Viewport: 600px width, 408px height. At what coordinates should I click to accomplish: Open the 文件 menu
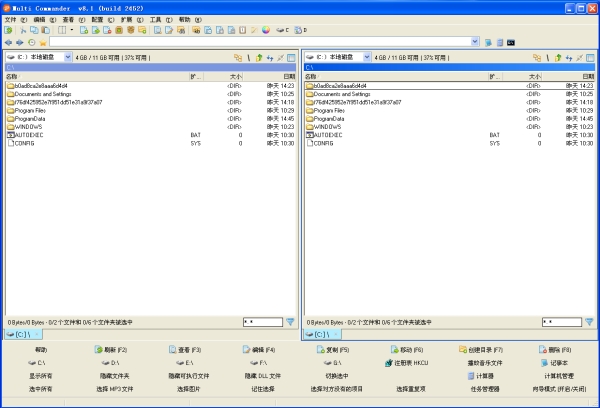point(10,19)
